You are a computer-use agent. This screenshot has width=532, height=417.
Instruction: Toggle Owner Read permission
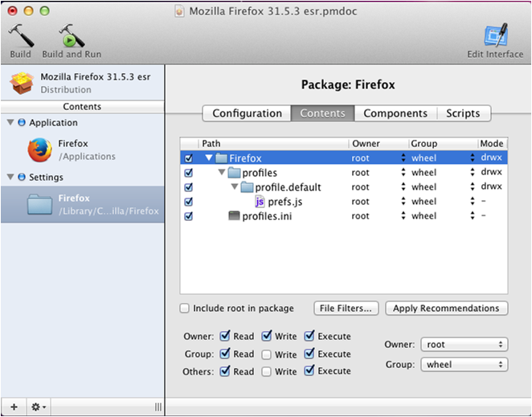tap(224, 336)
